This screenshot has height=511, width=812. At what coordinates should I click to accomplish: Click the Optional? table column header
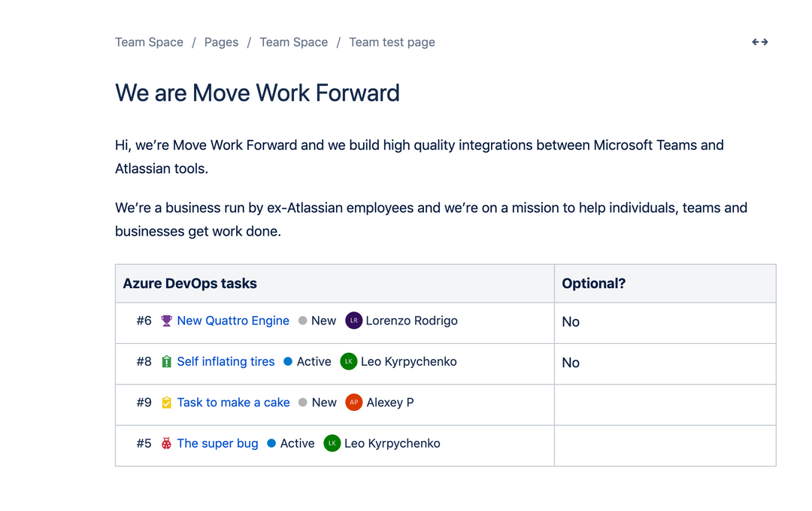pyautogui.click(x=594, y=283)
